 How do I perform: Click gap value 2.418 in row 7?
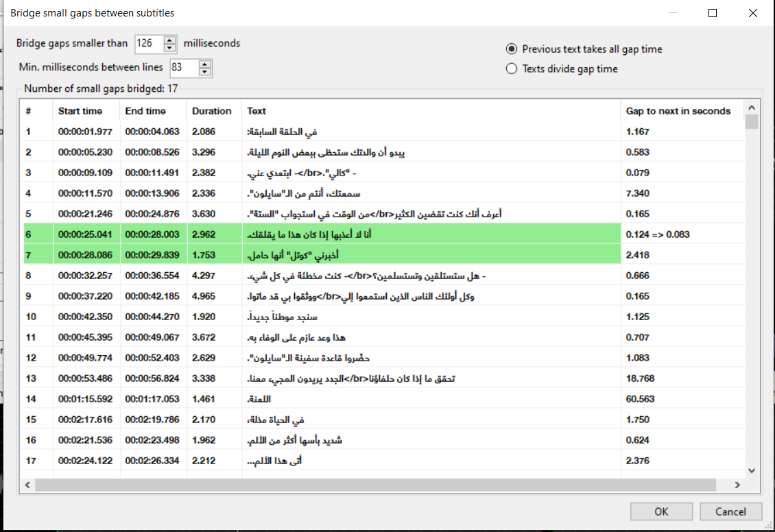638,255
